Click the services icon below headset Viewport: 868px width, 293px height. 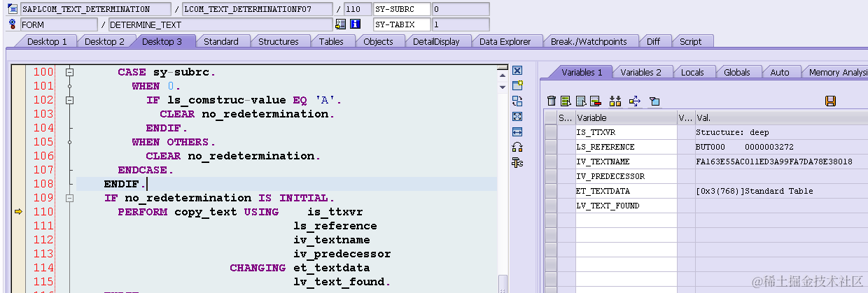(517, 162)
